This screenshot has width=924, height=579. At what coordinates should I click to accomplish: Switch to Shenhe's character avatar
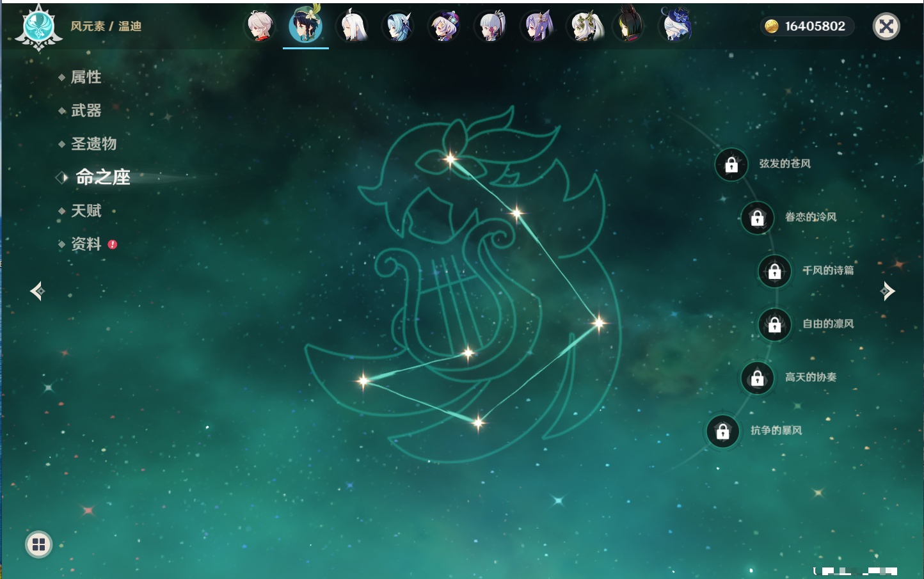pos(352,26)
